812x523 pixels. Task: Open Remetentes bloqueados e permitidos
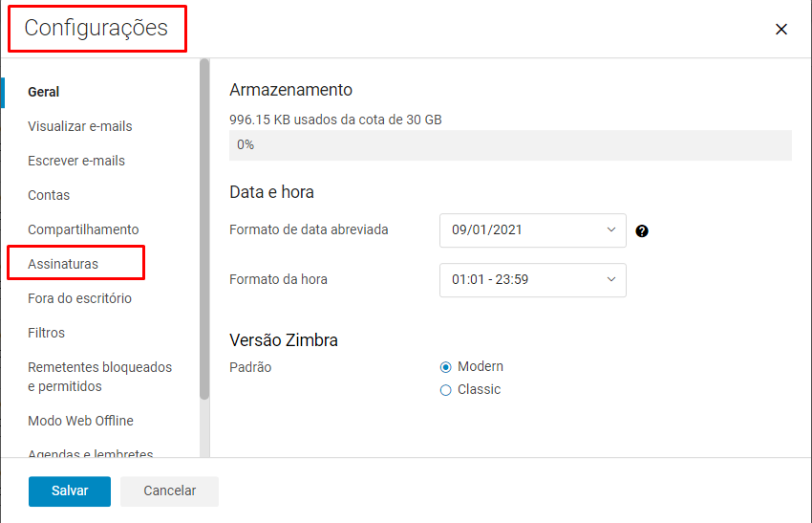tap(99, 377)
